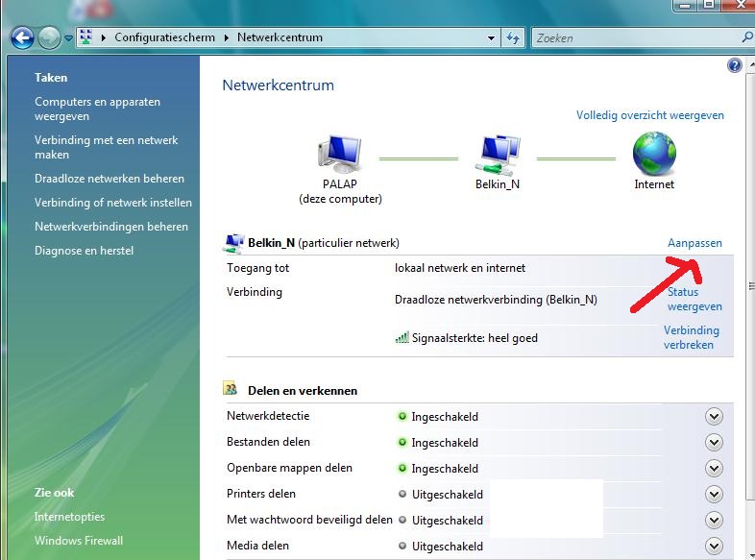Select Configuratiescherm breadcrumb in address bar
The height and width of the screenshot is (560, 755).
pyautogui.click(x=164, y=37)
